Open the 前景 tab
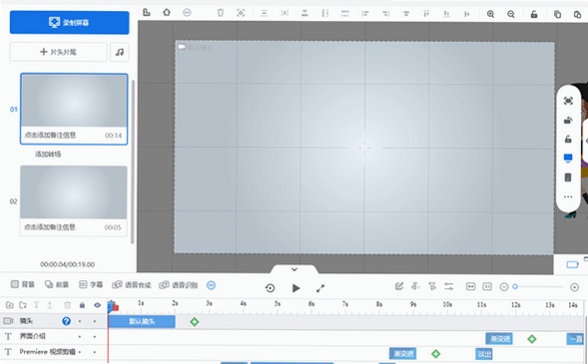This screenshot has height=364, width=588. (x=57, y=284)
